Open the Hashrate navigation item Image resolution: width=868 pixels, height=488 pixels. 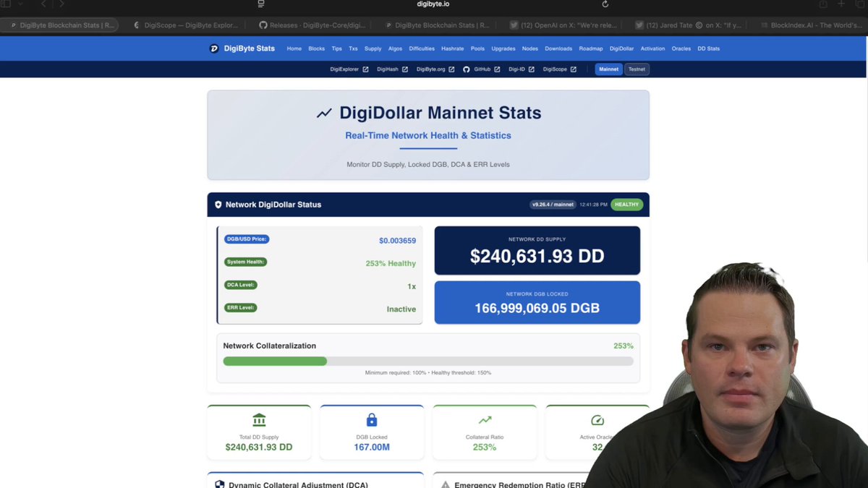(453, 48)
